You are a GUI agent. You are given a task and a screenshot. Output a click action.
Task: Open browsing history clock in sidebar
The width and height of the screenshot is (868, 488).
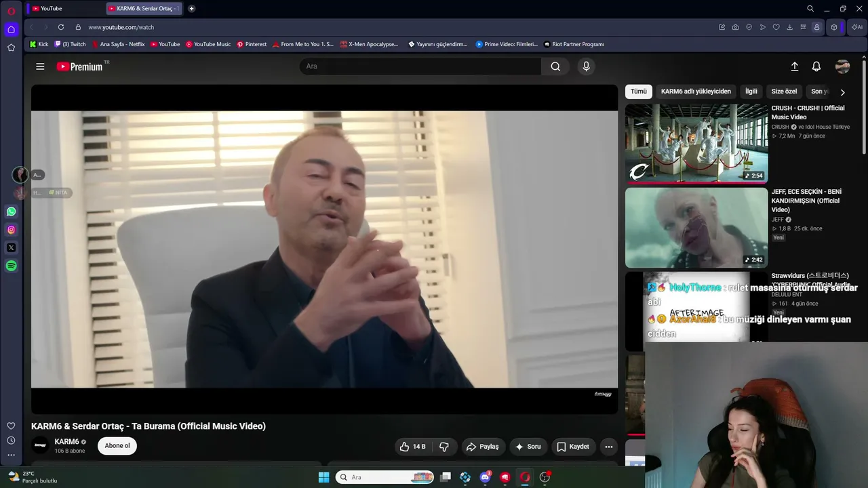click(11, 441)
